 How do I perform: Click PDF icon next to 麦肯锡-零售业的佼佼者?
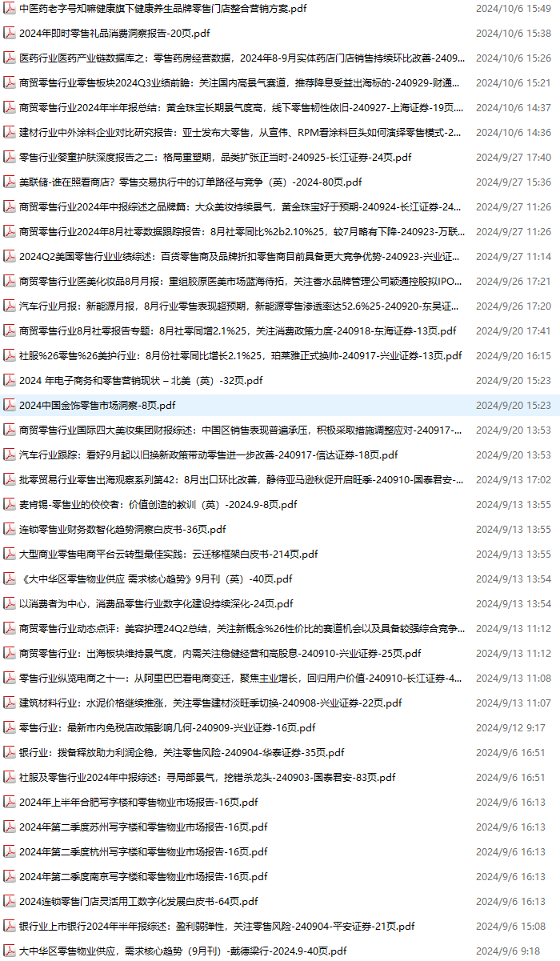click(10, 505)
